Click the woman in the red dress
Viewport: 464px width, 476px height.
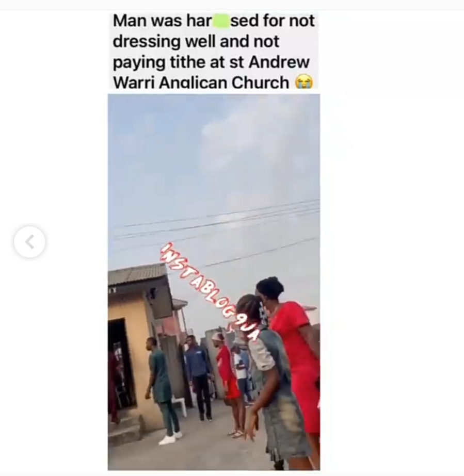coord(293,364)
